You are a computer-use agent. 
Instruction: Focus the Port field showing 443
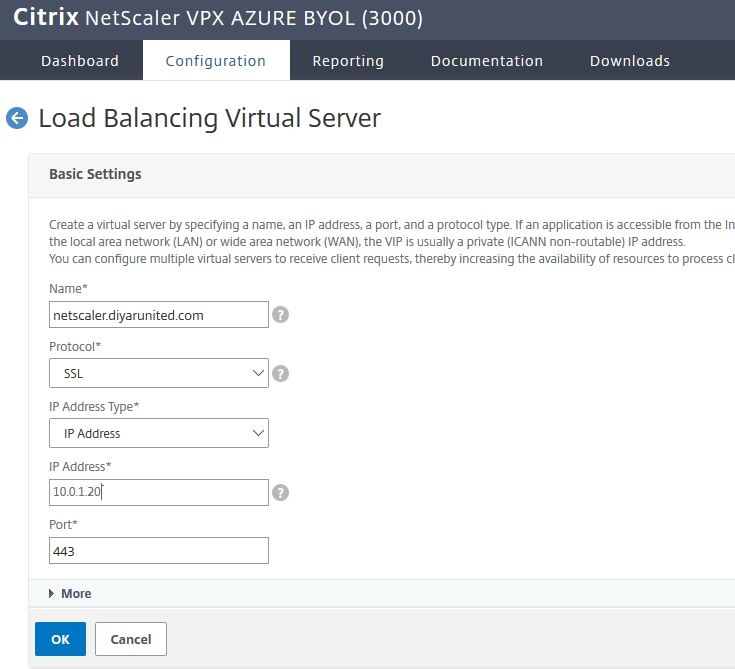pos(159,550)
